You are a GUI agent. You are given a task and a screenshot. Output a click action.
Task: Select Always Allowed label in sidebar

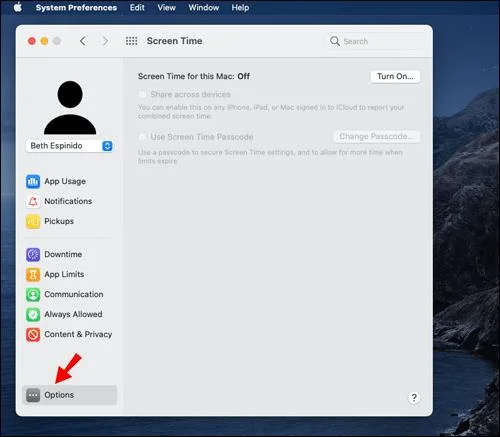73,314
